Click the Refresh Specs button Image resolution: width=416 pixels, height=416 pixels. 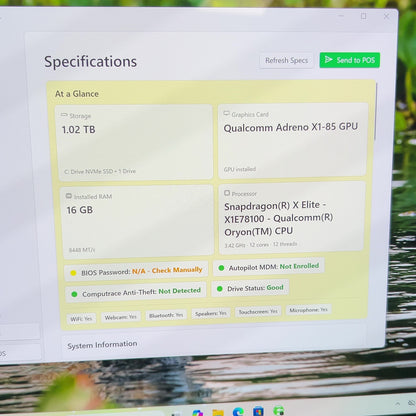click(286, 61)
